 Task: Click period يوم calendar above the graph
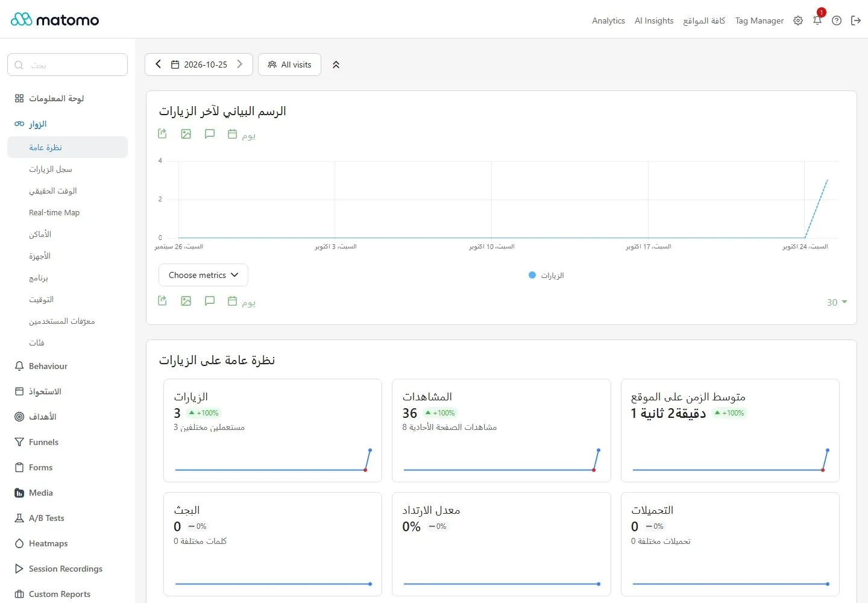(241, 134)
